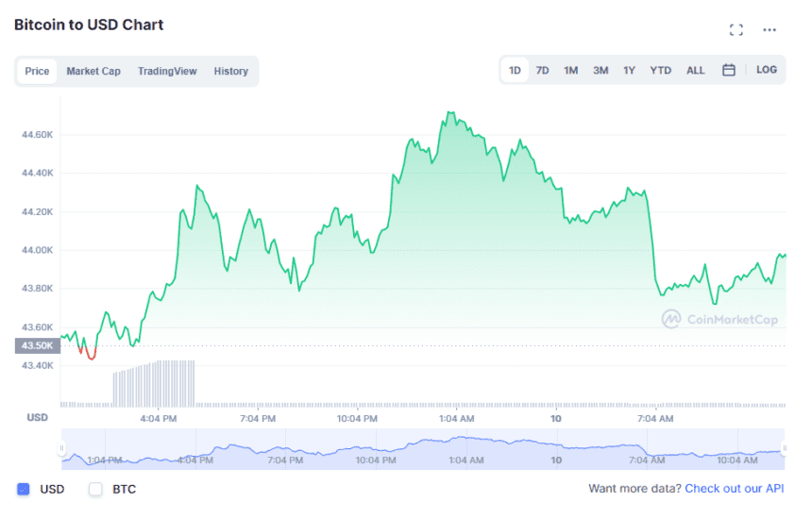Display ALL time price history

point(696,70)
